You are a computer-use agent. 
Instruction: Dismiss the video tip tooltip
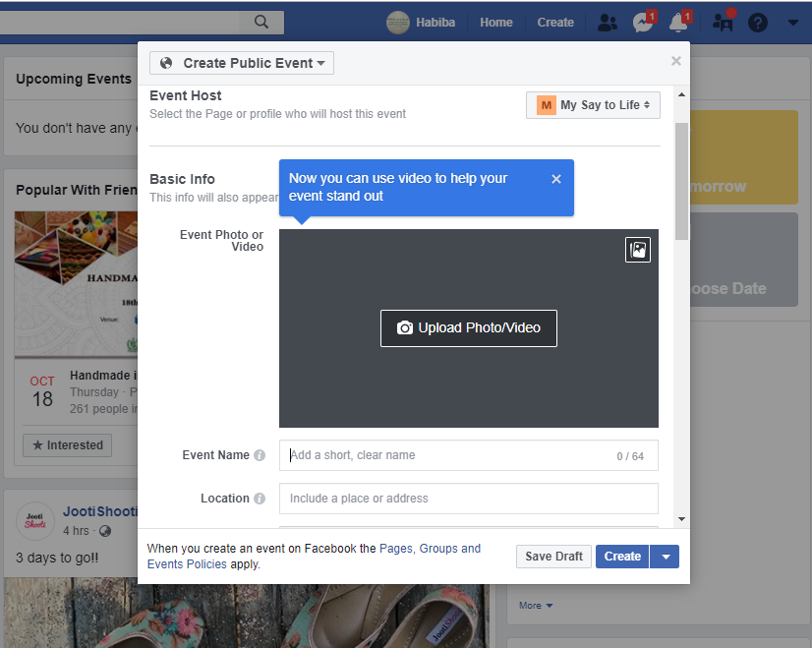(x=556, y=179)
